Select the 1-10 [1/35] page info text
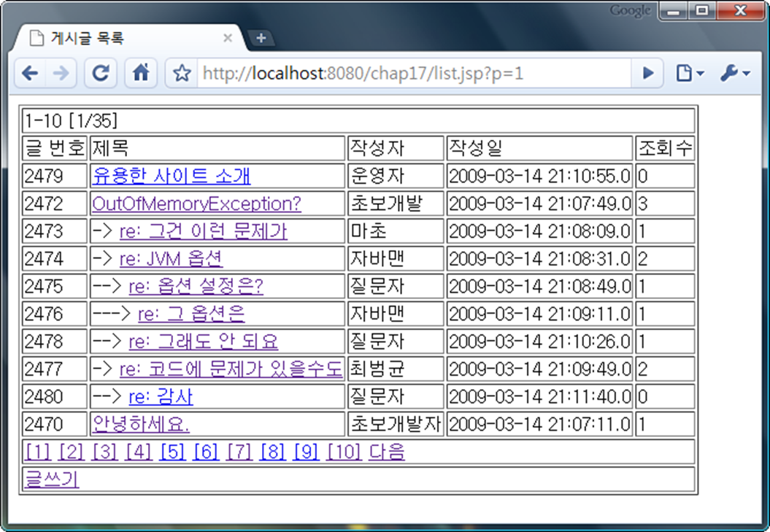The height and width of the screenshot is (532, 770). (x=71, y=120)
